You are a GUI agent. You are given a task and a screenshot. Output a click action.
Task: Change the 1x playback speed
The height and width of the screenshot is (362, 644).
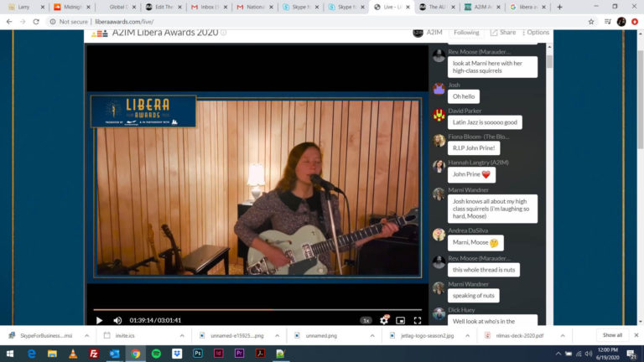tap(366, 320)
